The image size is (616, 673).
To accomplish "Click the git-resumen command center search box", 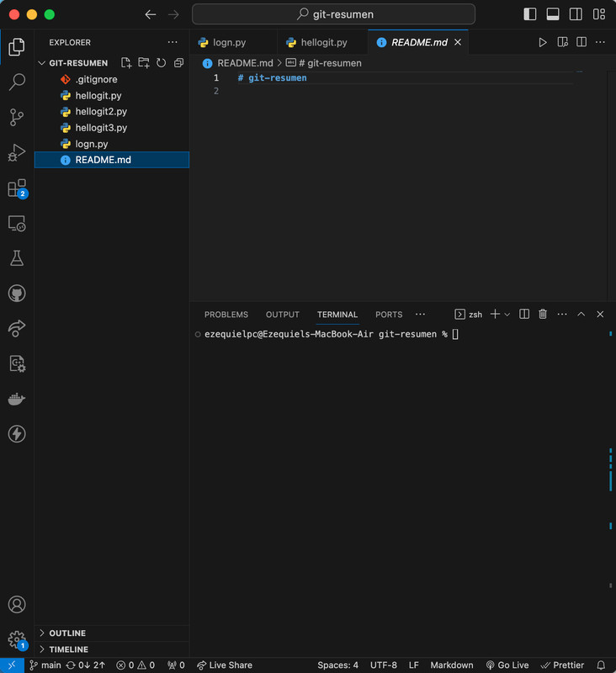I will (333, 14).
